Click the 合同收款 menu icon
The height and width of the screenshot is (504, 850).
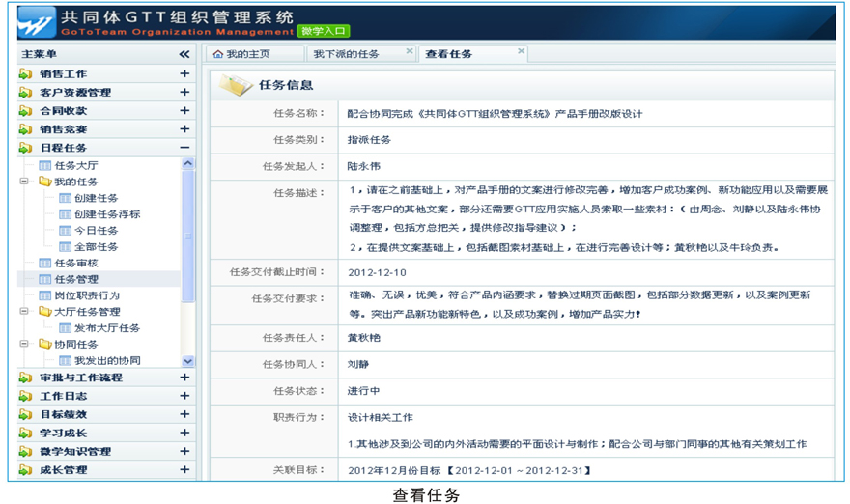click(25, 111)
